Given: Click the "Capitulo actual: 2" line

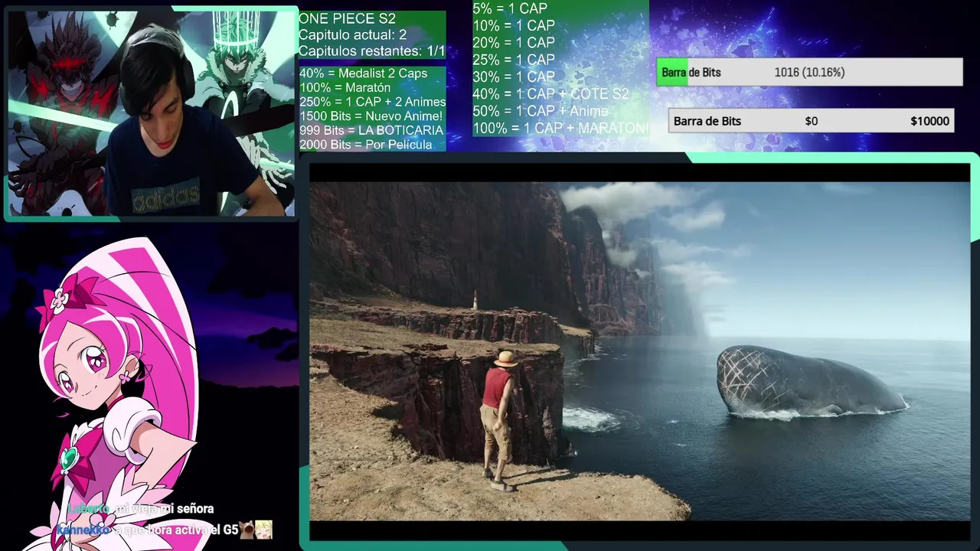Looking at the screenshot, I should click(352, 35).
